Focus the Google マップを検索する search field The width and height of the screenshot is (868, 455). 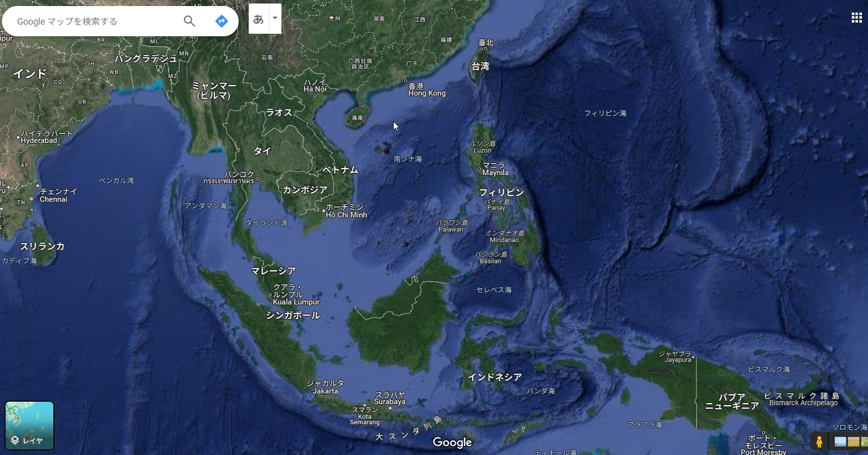click(x=96, y=21)
